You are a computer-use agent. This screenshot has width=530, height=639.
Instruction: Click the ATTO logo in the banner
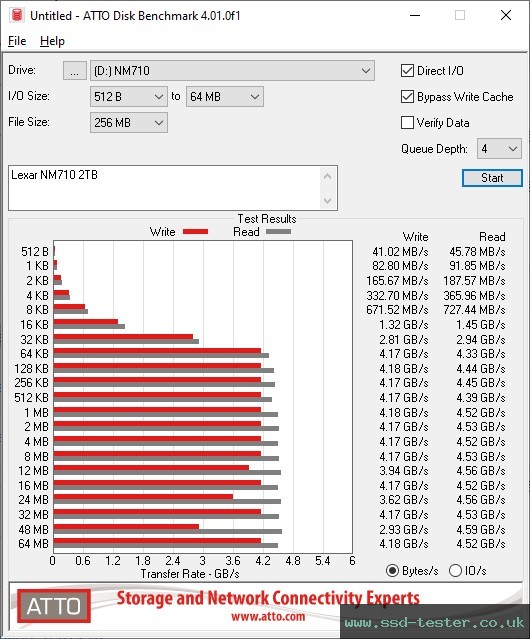coord(54,606)
